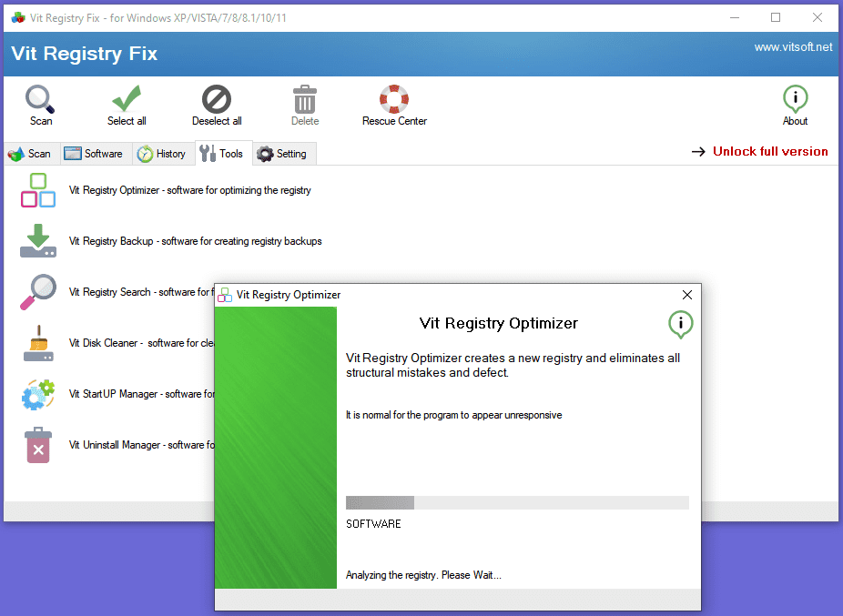Open Vit Registry Search text entry

141,292
